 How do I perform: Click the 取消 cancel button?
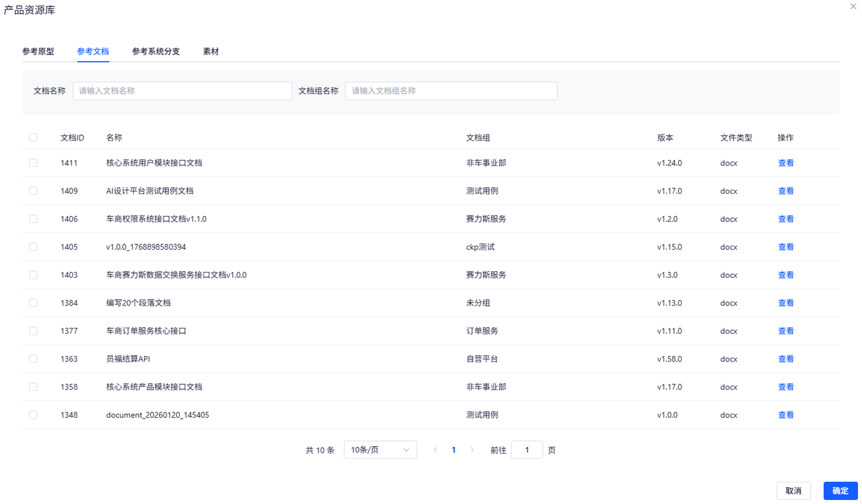[x=794, y=491]
